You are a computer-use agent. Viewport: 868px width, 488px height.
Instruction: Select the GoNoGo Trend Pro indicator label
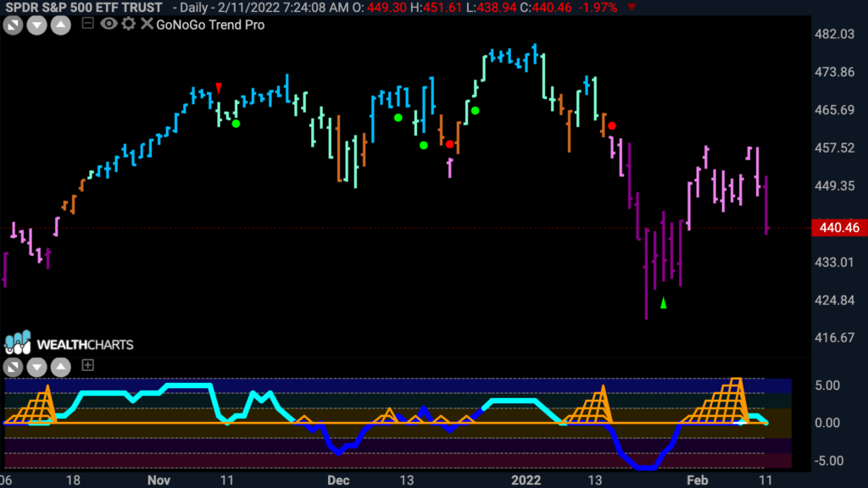point(210,25)
